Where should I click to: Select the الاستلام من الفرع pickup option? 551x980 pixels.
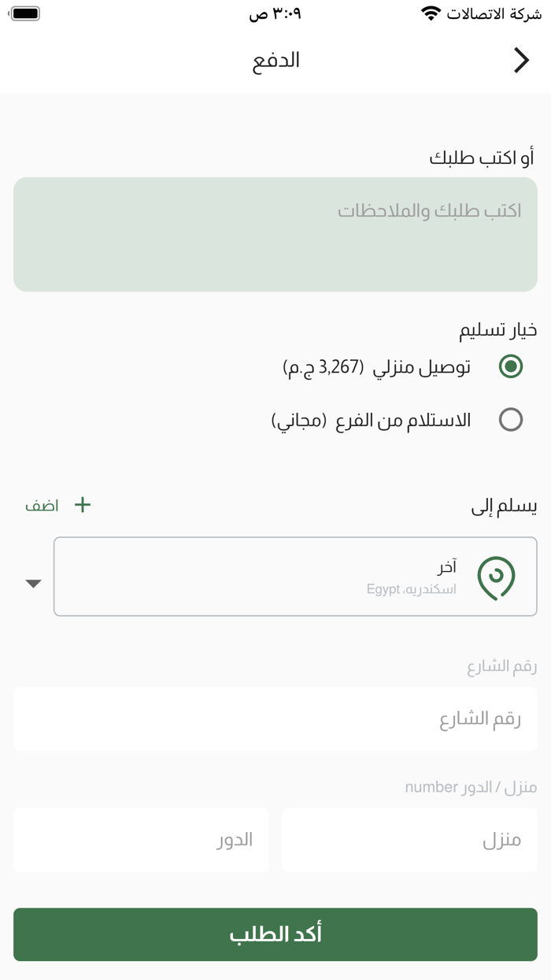(x=510, y=419)
